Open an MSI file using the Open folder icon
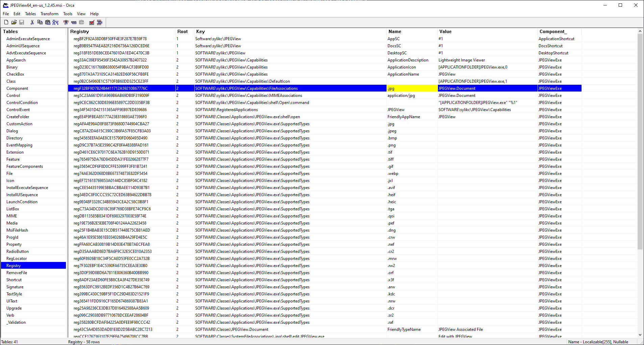The image size is (644, 345). pos(14,22)
